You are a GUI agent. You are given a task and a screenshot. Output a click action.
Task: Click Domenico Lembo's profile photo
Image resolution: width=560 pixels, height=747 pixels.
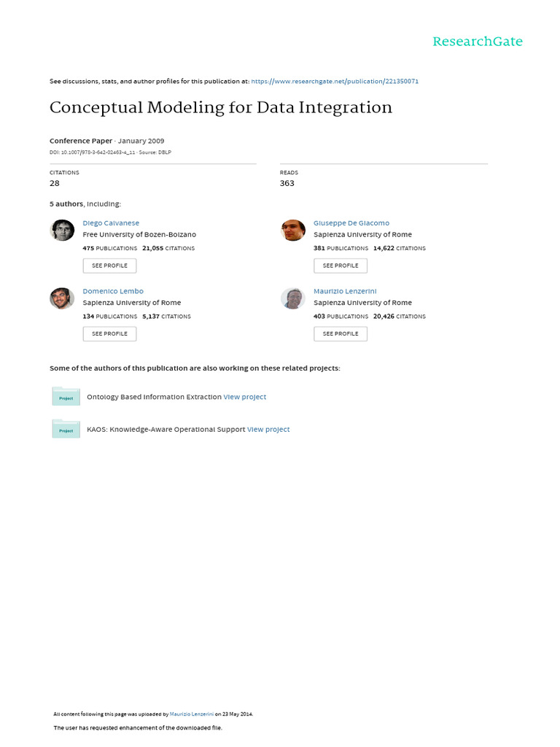tap(62, 298)
